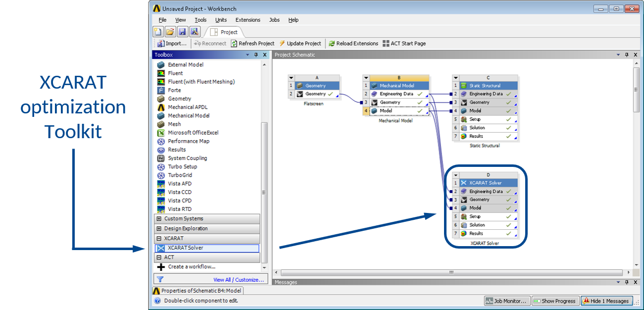Select XCARAT Solver in the Toolbox

pos(207,248)
